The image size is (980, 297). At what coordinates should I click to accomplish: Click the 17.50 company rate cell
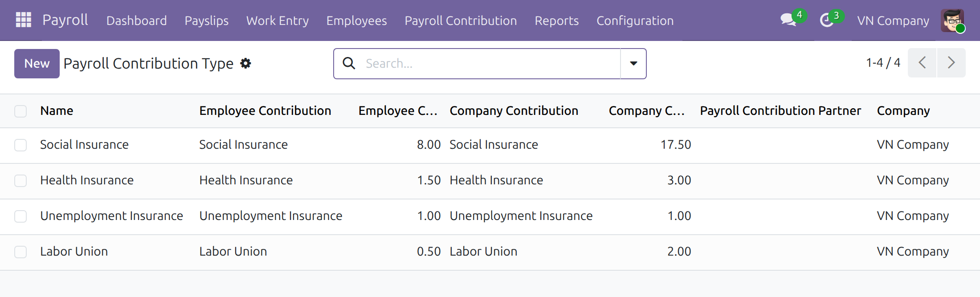676,145
